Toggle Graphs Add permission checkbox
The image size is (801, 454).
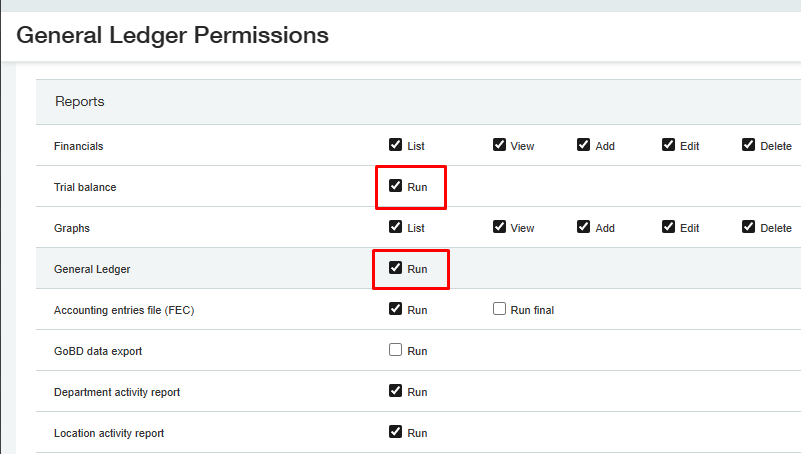tap(583, 226)
